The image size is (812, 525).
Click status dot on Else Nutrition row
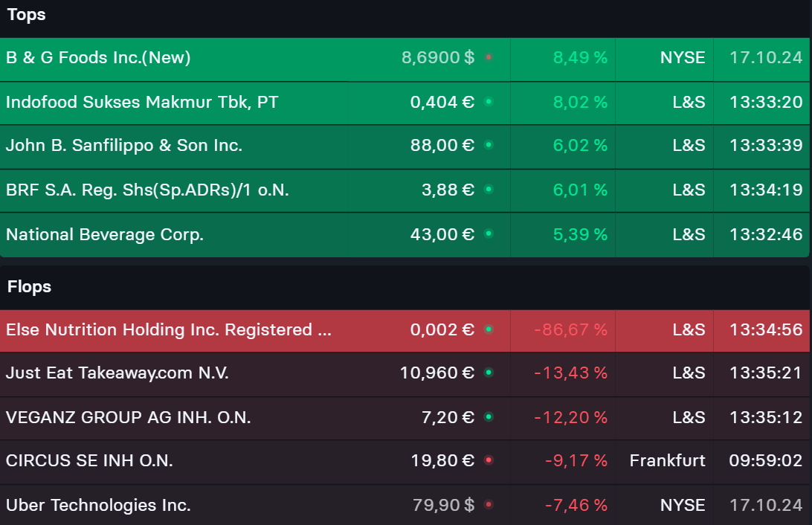point(489,329)
